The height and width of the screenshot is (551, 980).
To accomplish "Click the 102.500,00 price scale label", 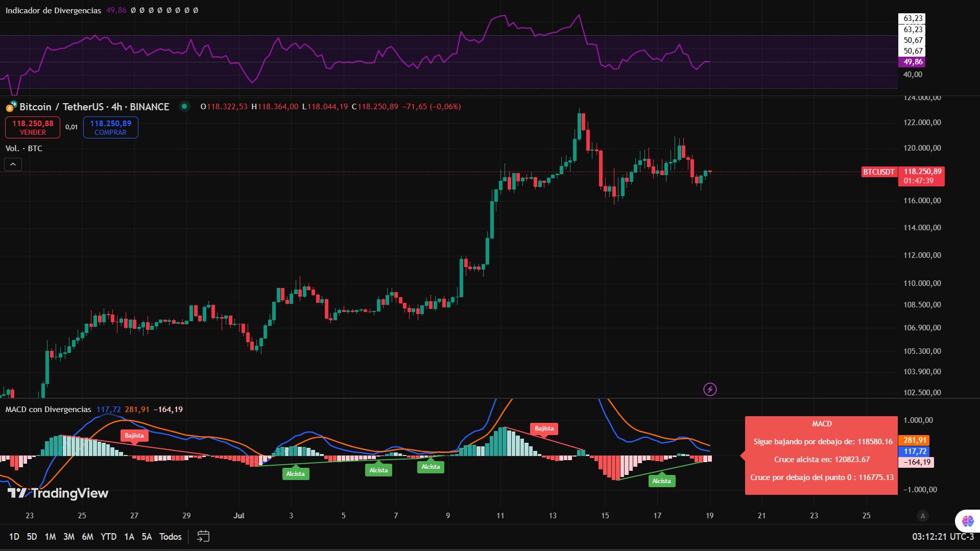I will pos(922,393).
